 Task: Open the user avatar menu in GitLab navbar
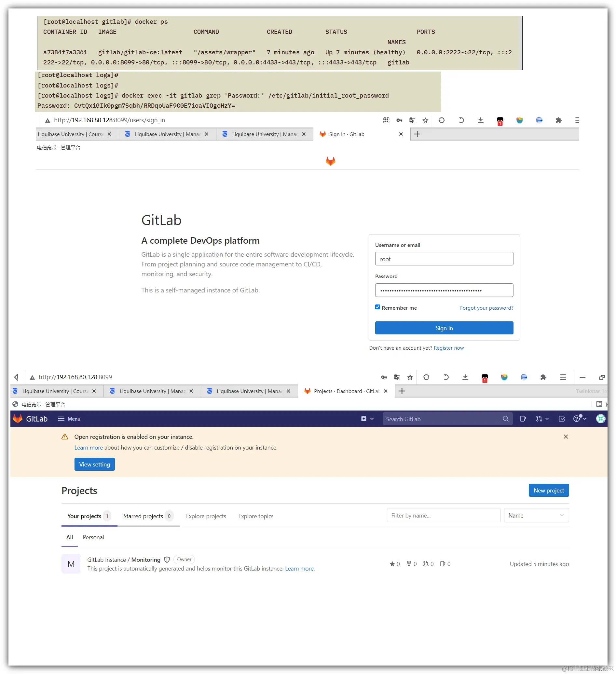pos(601,419)
